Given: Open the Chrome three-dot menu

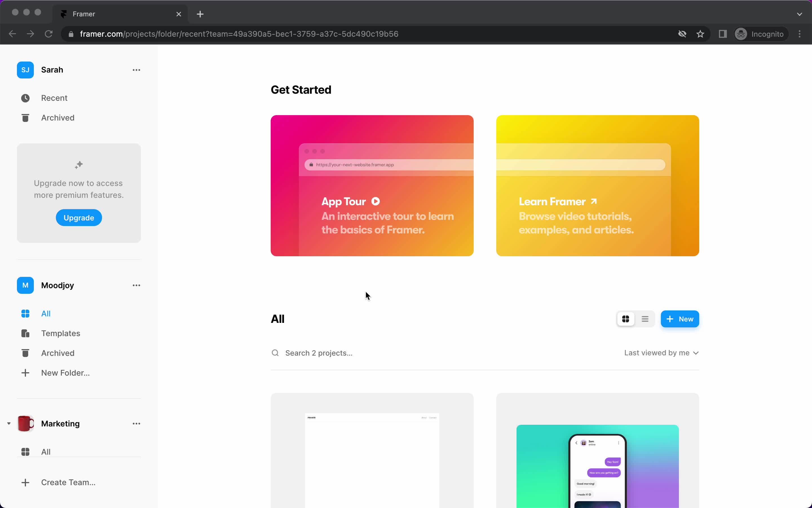Looking at the screenshot, I should pos(800,34).
